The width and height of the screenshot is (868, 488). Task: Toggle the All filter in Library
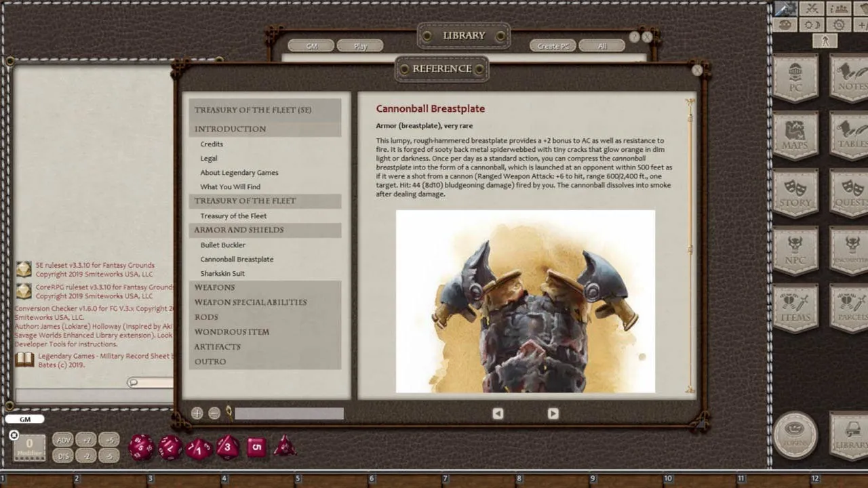pyautogui.click(x=601, y=46)
